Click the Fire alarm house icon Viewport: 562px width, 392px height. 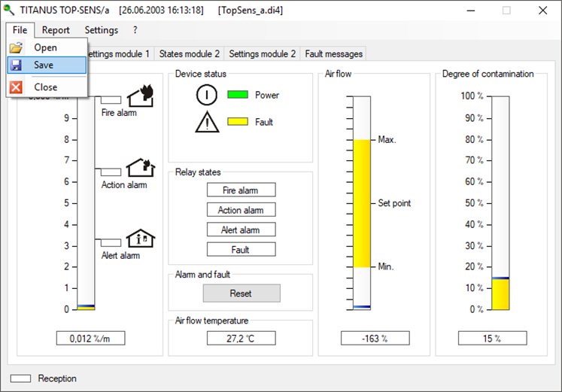[x=141, y=96]
